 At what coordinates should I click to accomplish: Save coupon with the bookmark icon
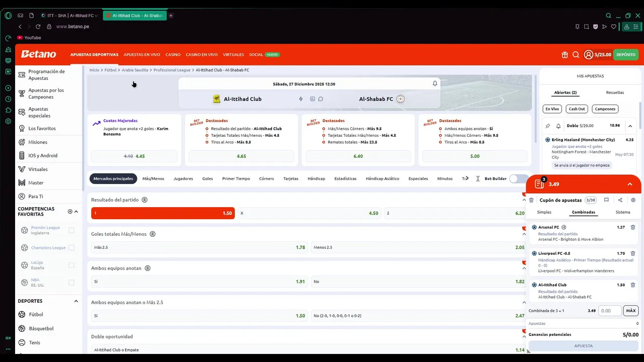(x=606, y=200)
